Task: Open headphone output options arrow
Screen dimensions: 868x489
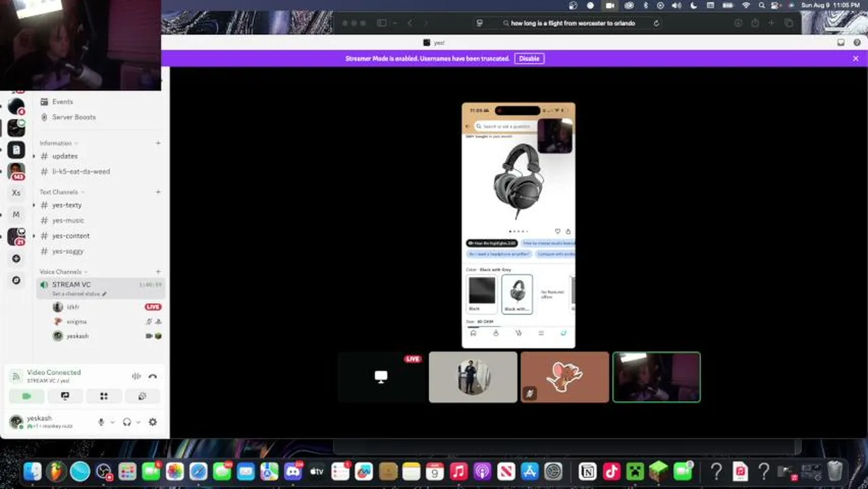Action: [x=138, y=422]
